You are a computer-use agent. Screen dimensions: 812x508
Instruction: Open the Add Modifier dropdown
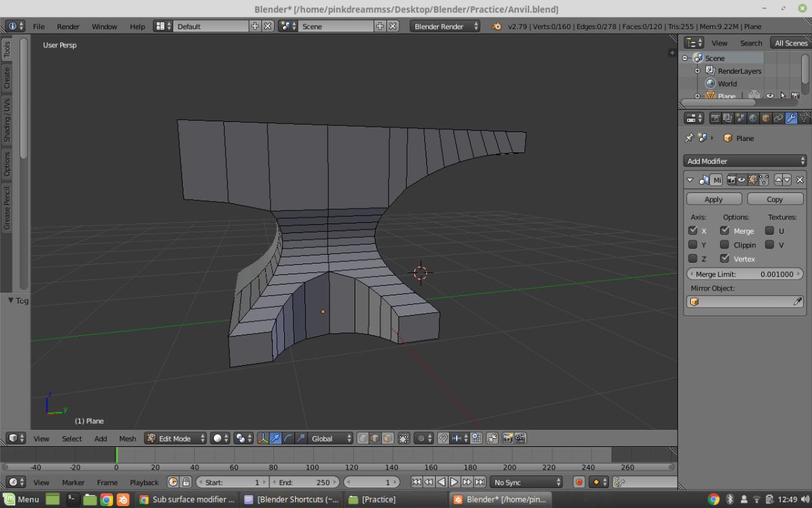click(x=745, y=161)
